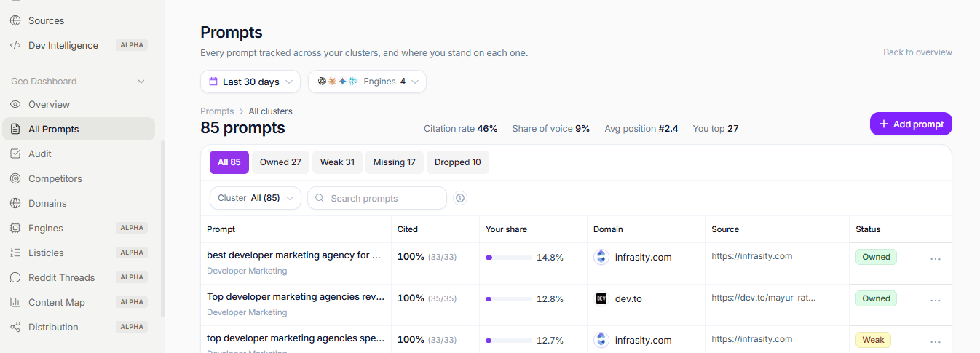Click the sidebar vertical scrollbar
This screenshot has height=353, width=980.
(x=162, y=229)
